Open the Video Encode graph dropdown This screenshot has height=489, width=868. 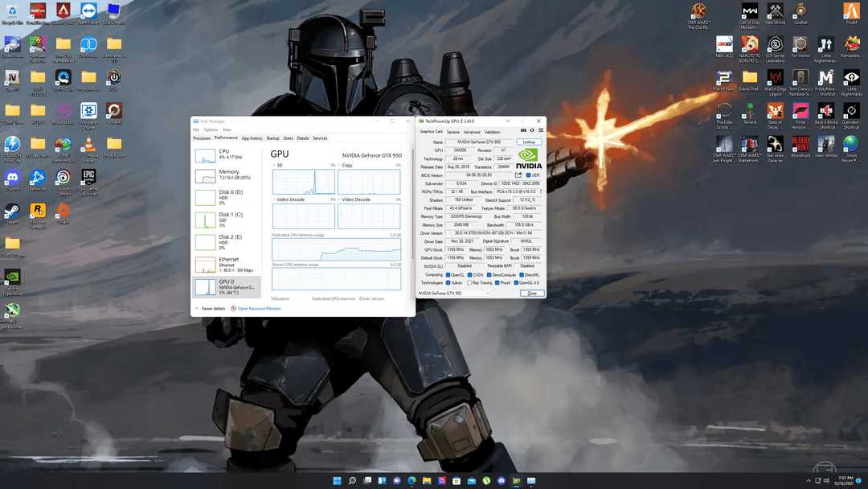274,199
